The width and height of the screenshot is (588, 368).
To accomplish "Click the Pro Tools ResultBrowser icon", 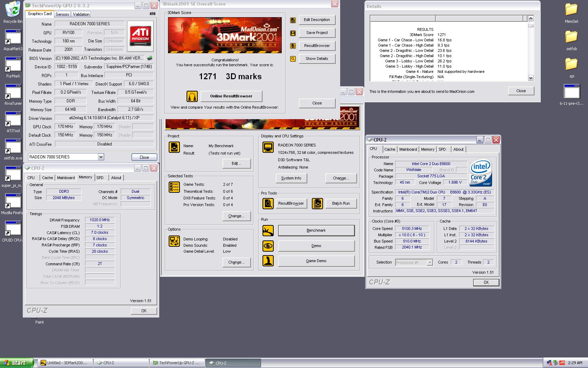I will click(x=268, y=203).
